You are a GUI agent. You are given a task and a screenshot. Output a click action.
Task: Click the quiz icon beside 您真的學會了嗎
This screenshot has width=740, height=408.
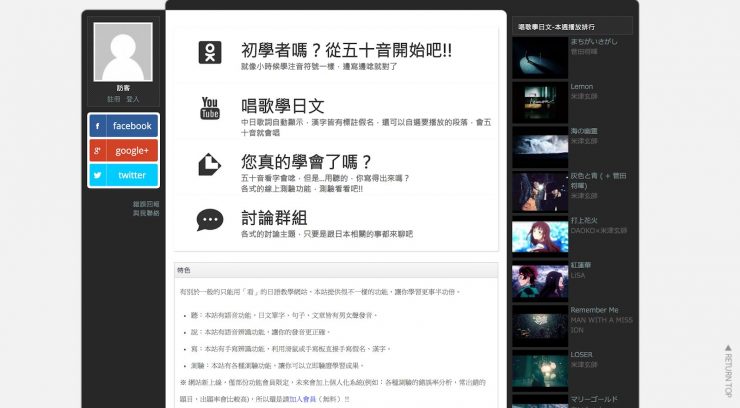click(210, 165)
